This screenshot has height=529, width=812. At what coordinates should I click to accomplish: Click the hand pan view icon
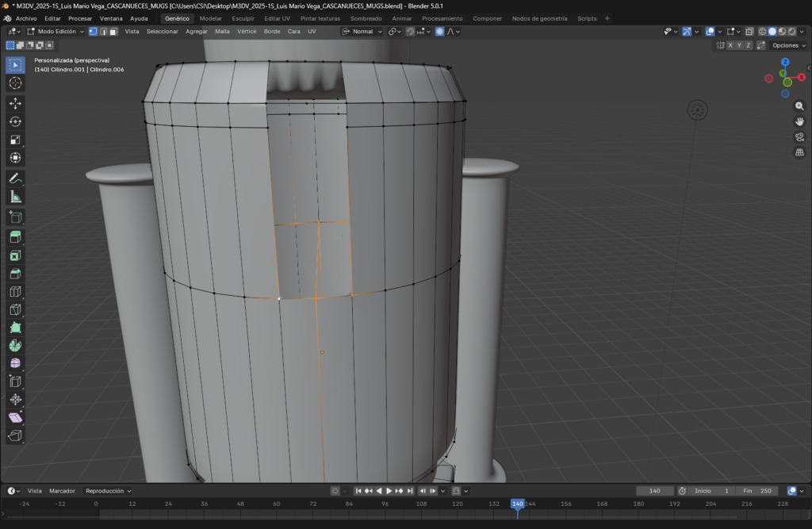(x=799, y=121)
